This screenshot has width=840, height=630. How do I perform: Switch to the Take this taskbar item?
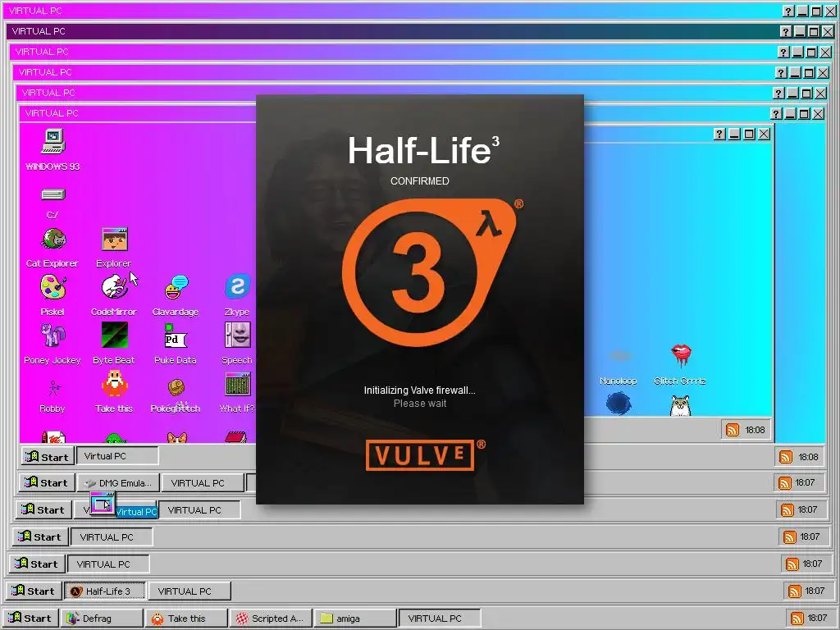(186, 619)
